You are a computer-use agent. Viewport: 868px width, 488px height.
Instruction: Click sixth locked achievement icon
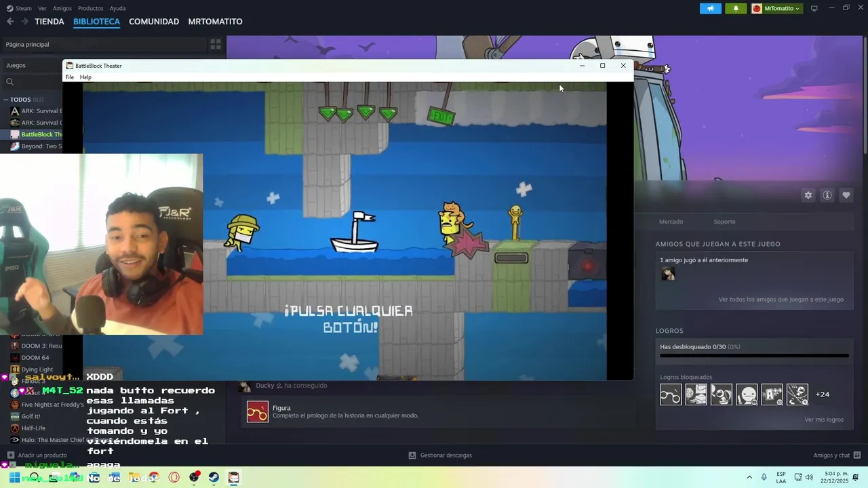point(797,394)
